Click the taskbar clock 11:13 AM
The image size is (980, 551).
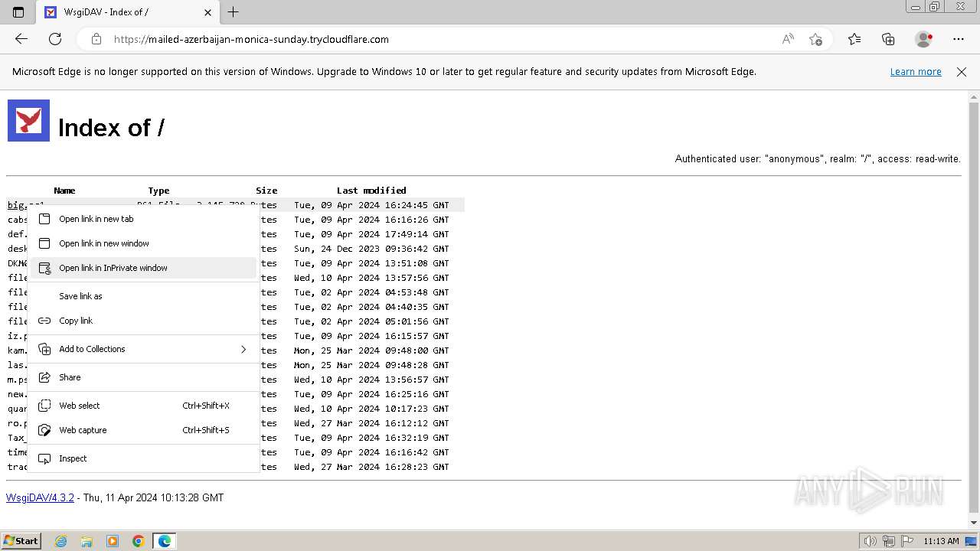click(941, 541)
